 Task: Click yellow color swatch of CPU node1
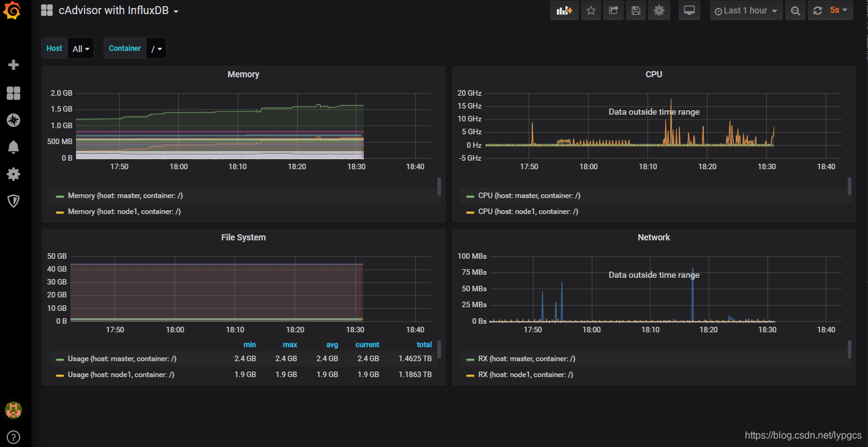[470, 212]
